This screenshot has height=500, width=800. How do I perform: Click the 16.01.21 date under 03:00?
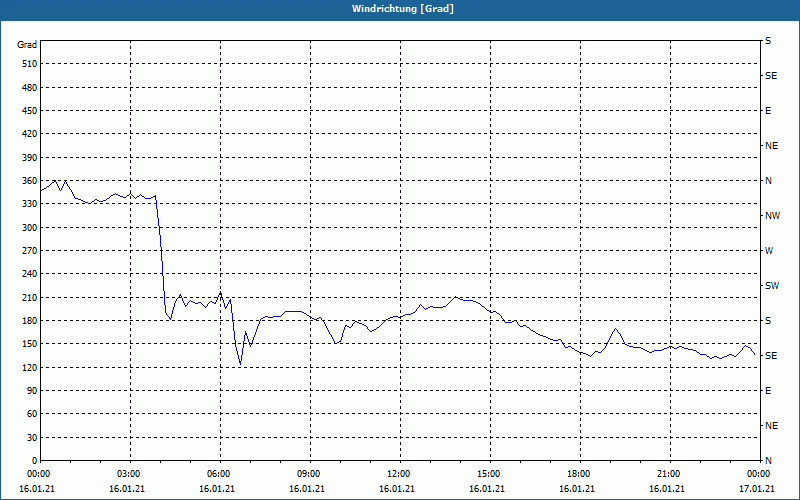click(x=127, y=489)
